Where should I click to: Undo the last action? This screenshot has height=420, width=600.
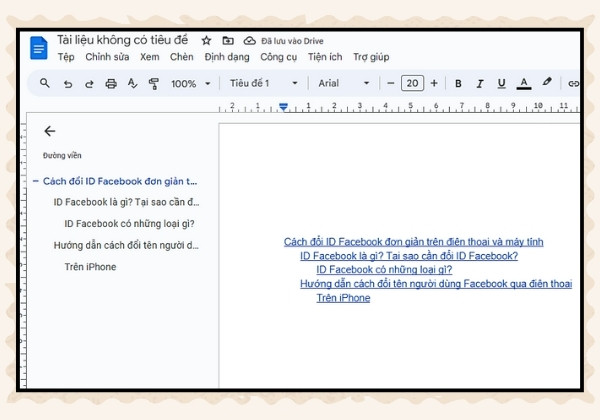68,84
